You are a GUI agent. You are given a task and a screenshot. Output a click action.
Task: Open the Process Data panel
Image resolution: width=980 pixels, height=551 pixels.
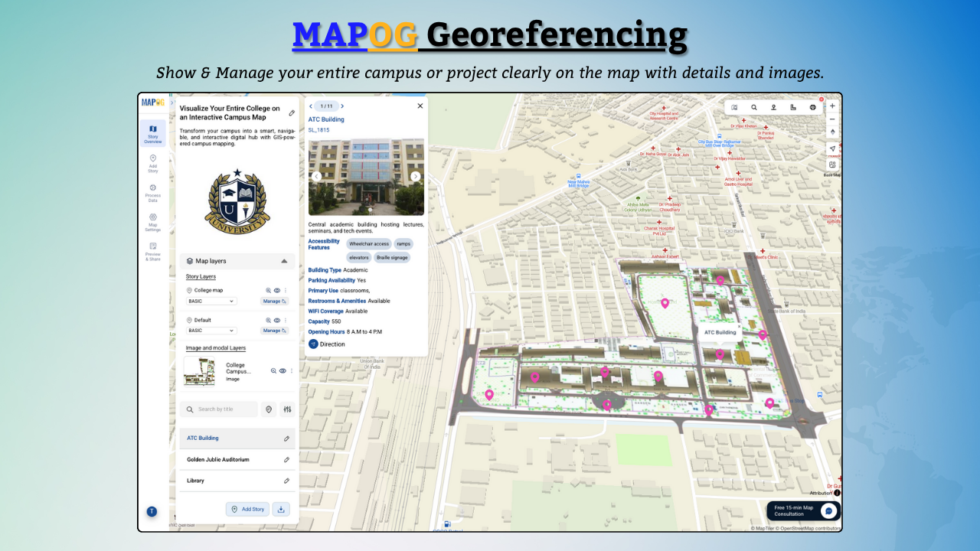click(x=152, y=191)
